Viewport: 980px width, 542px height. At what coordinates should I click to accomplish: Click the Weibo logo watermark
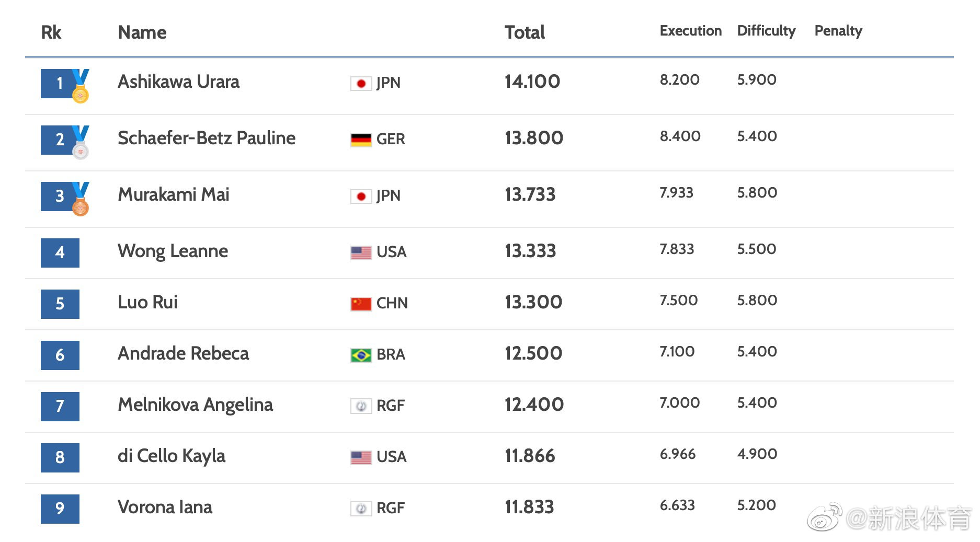click(825, 517)
